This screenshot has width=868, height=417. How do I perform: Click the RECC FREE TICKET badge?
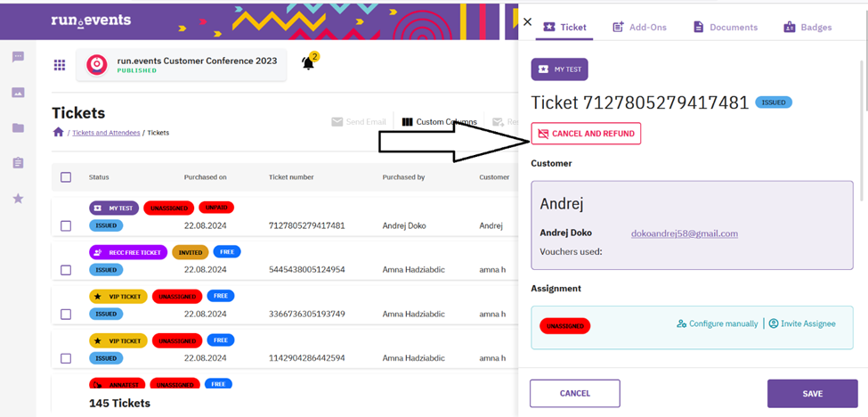pos(128,252)
